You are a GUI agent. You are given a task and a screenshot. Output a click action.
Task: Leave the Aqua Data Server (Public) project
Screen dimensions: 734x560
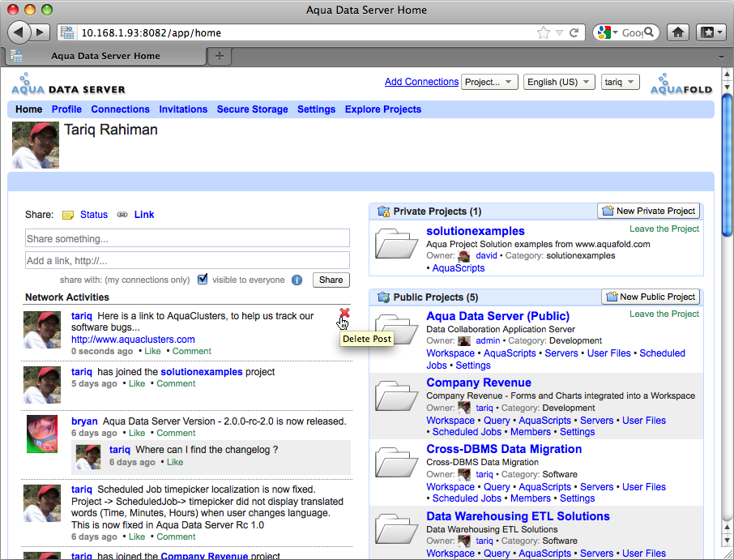[x=664, y=314]
